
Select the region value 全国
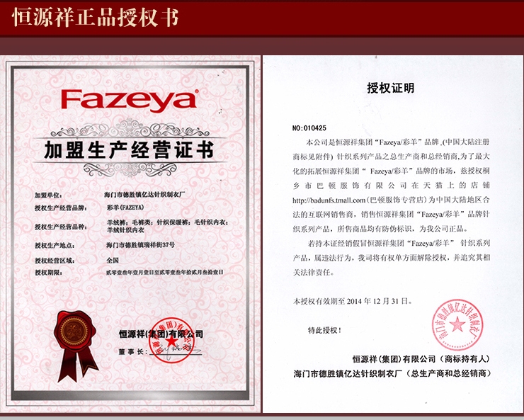point(113,260)
